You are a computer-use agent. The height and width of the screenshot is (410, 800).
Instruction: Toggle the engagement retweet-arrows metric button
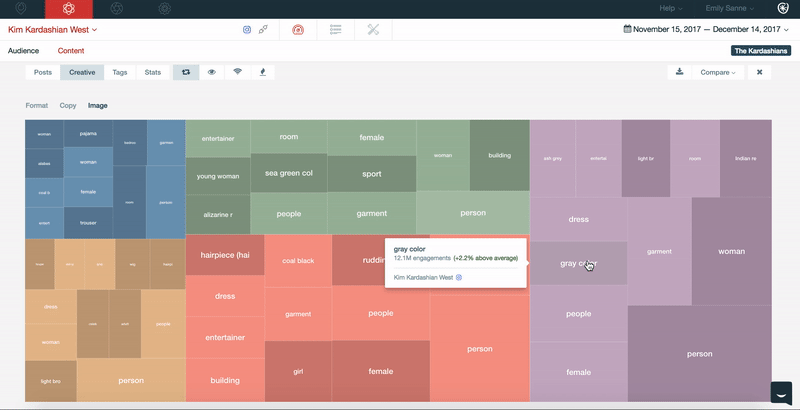click(x=185, y=72)
